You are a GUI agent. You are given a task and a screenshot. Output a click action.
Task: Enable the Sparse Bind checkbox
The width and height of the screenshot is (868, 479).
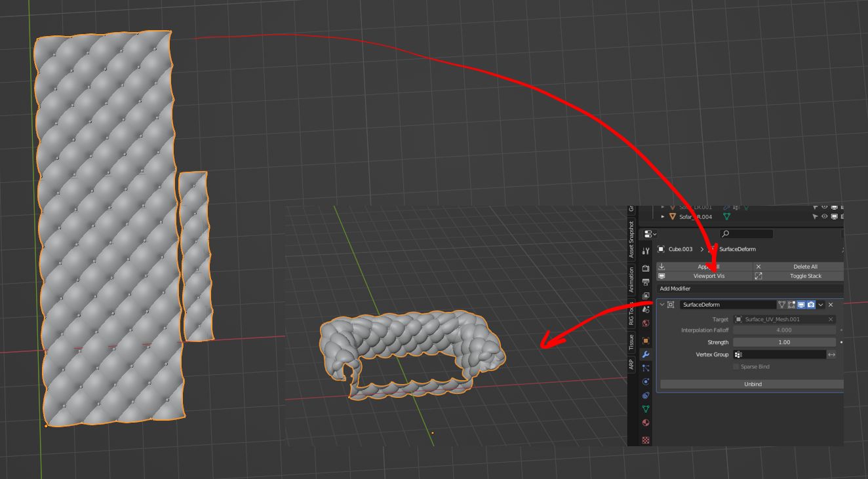pos(736,367)
